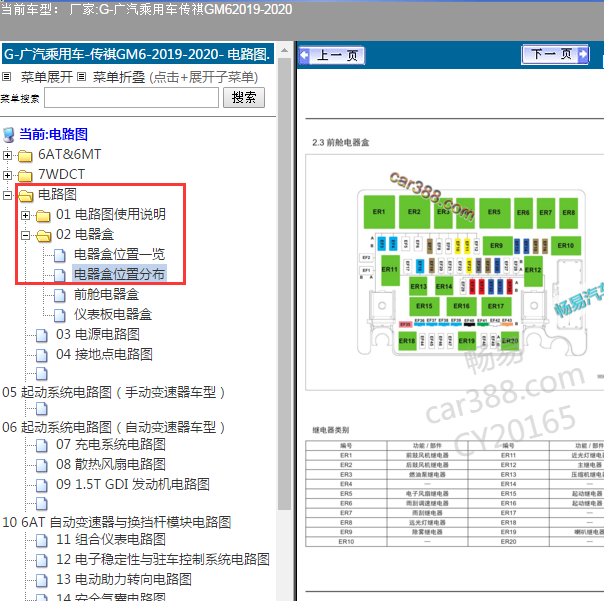Open 11 组合仪表电路图
This screenshot has height=601, width=604.
pyautogui.click(x=111, y=539)
